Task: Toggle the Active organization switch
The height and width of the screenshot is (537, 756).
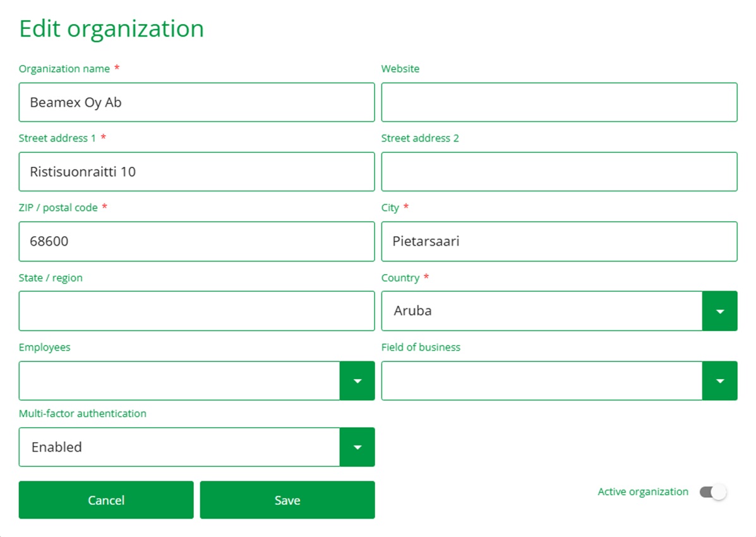Action: (713, 492)
